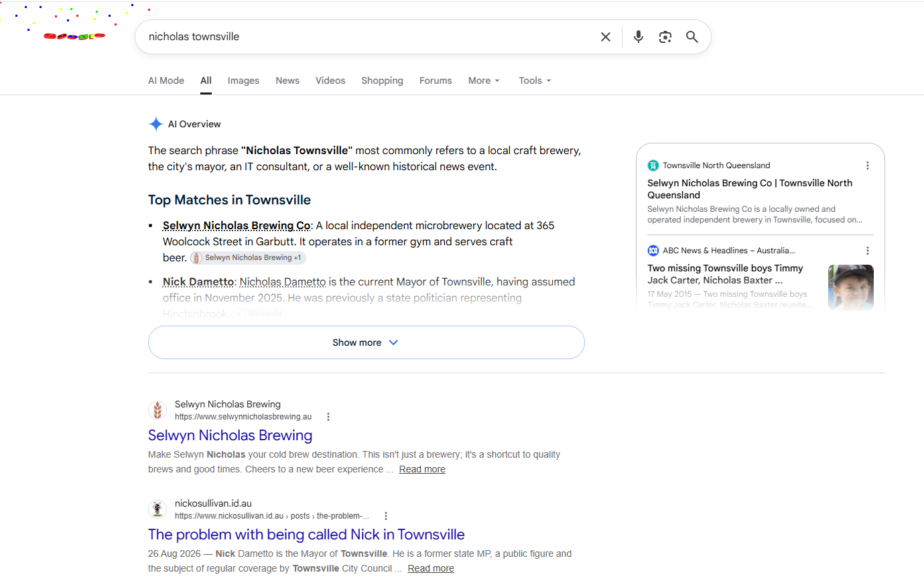Submit search with the magnifying glass icon
The height and width of the screenshot is (587, 924).
(x=692, y=37)
